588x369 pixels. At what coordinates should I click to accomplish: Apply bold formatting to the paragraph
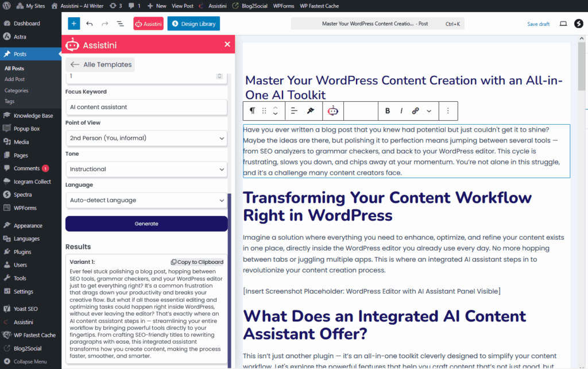(389, 111)
